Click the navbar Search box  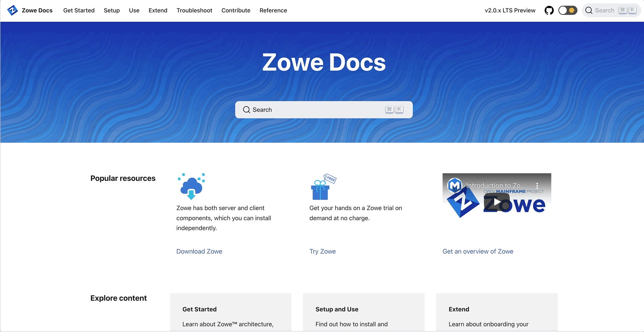[611, 10]
